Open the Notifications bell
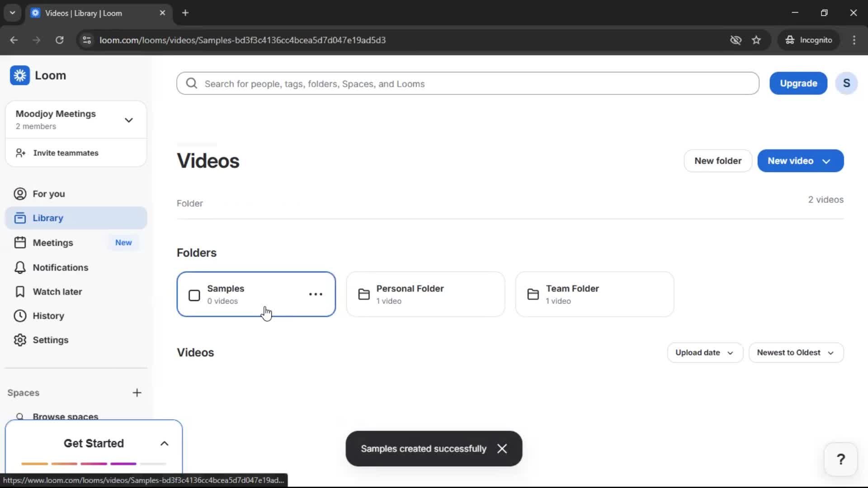Image resolution: width=868 pixels, height=488 pixels. pyautogui.click(x=60, y=267)
